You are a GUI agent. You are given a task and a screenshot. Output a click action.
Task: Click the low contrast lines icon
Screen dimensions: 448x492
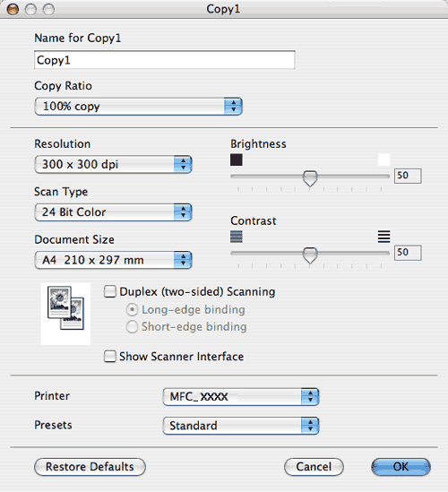click(x=237, y=237)
